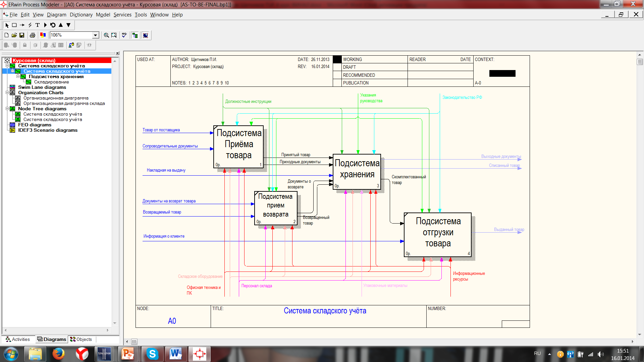Switch to the Objects tab

coord(81,340)
